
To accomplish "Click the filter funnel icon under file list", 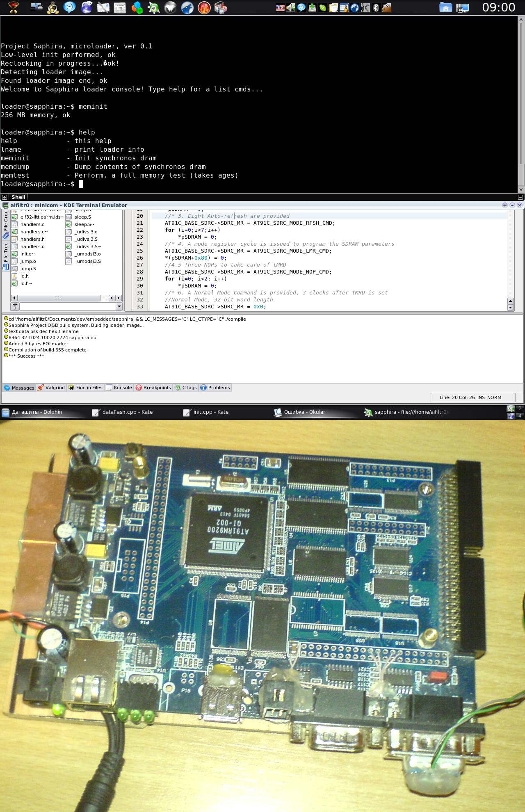I will 15,306.
